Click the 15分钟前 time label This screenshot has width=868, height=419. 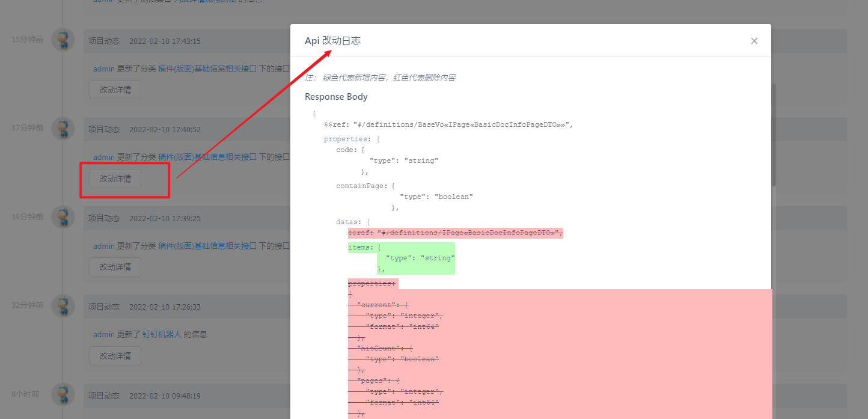(x=28, y=39)
